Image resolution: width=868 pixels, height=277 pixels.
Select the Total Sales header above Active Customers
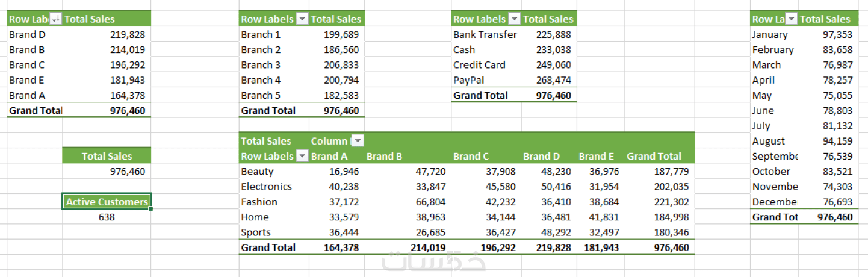click(x=107, y=156)
